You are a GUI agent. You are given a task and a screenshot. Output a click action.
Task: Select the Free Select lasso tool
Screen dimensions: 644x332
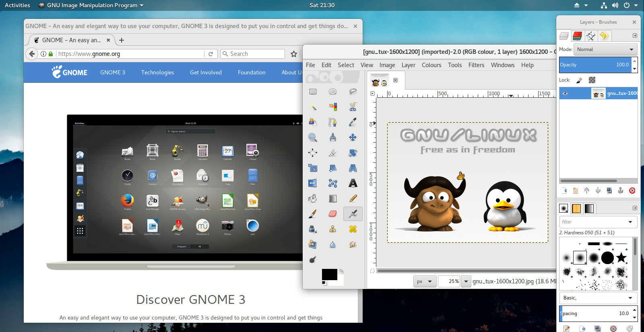(x=353, y=92)
